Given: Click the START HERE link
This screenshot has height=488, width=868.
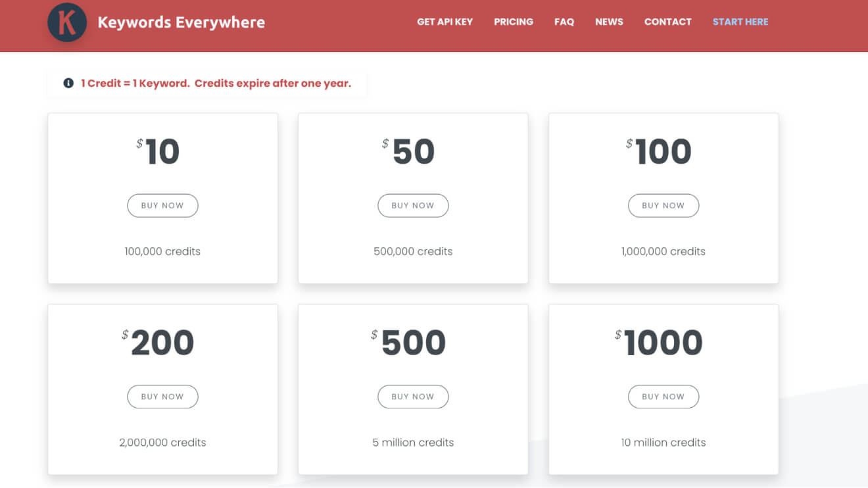Looking at the screenshot, I should (x=740, y=22).
